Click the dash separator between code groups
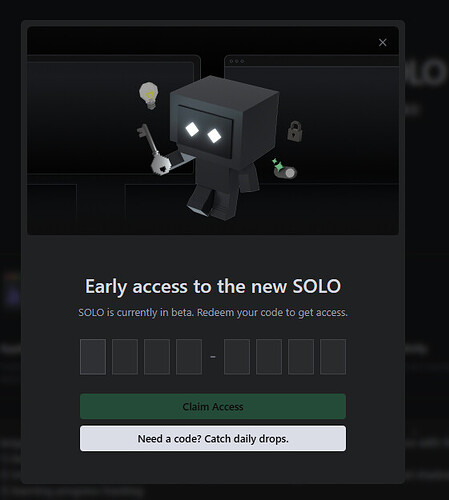 point(213,357)
